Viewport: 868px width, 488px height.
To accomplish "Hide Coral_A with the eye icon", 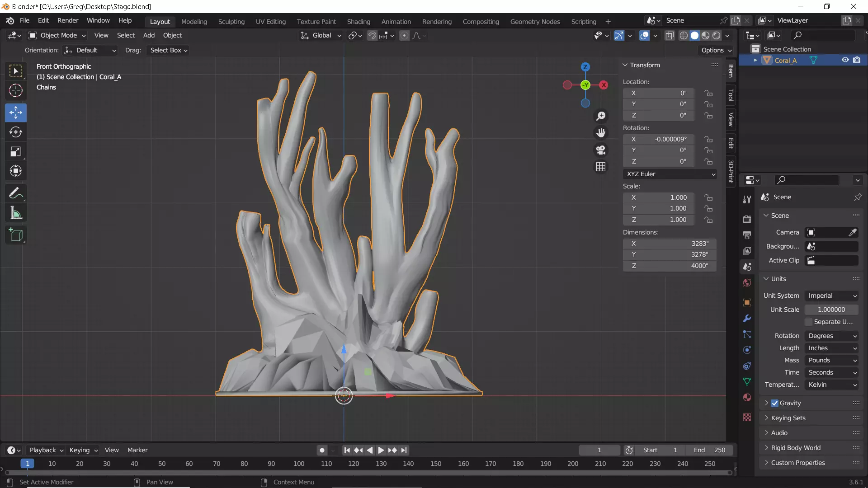I will point(845,60).
